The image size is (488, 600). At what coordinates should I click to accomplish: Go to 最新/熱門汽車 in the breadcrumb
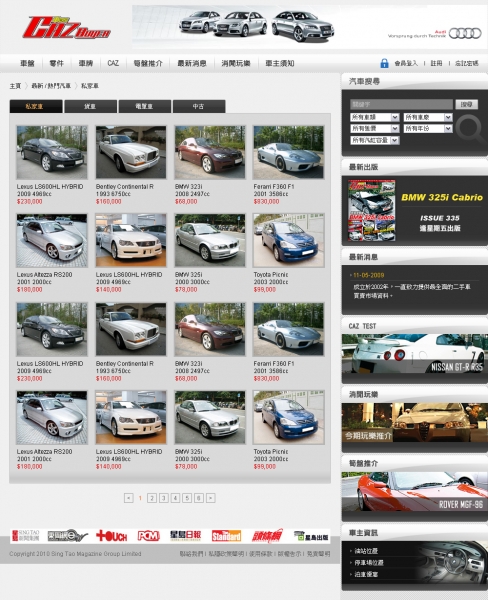click(51, 86)
